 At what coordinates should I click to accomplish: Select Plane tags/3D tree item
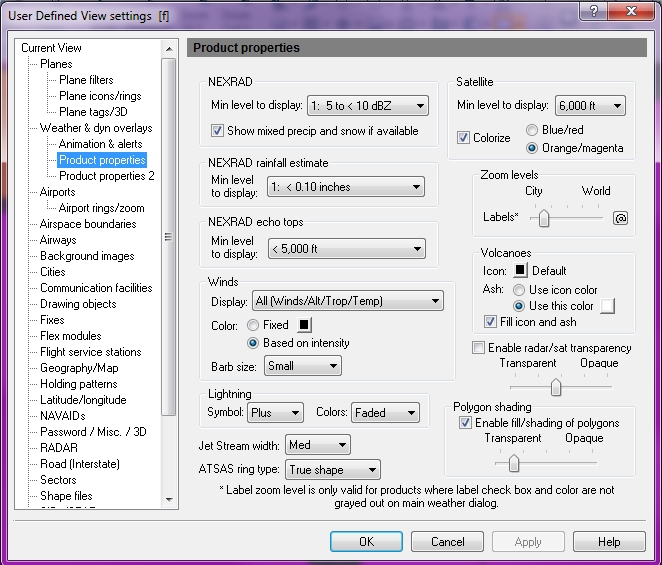(93, 112)
